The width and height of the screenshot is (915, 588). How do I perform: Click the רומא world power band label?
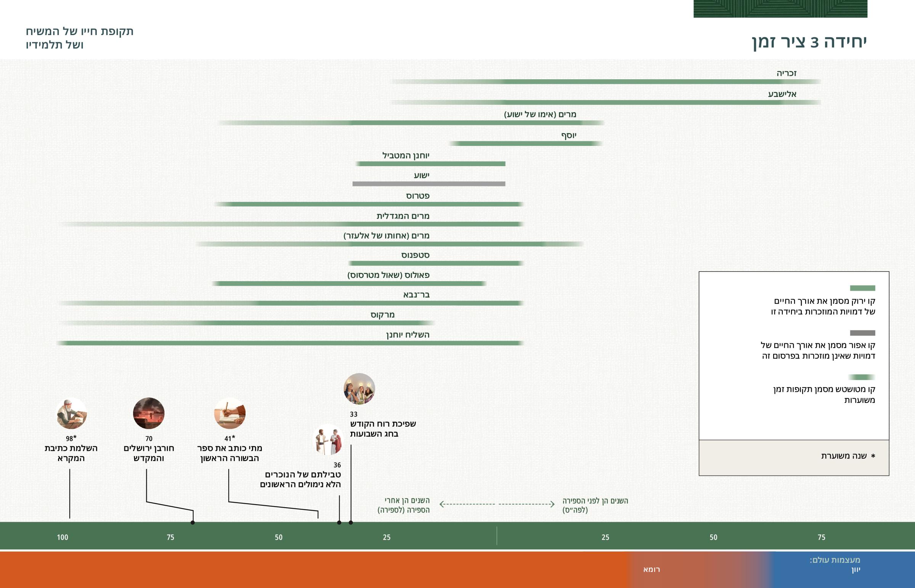pyautogui.click(x=652, y=569)
